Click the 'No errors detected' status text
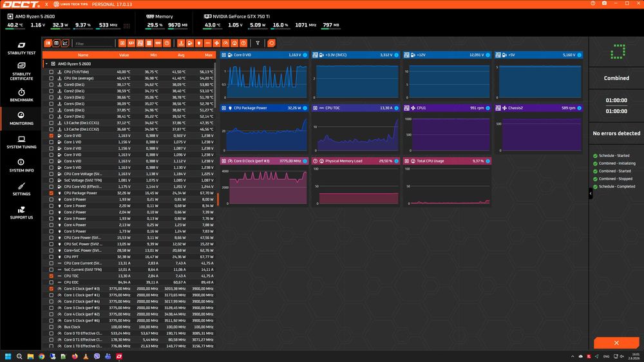This screenshot has width=644, height=362. (616, 133)
